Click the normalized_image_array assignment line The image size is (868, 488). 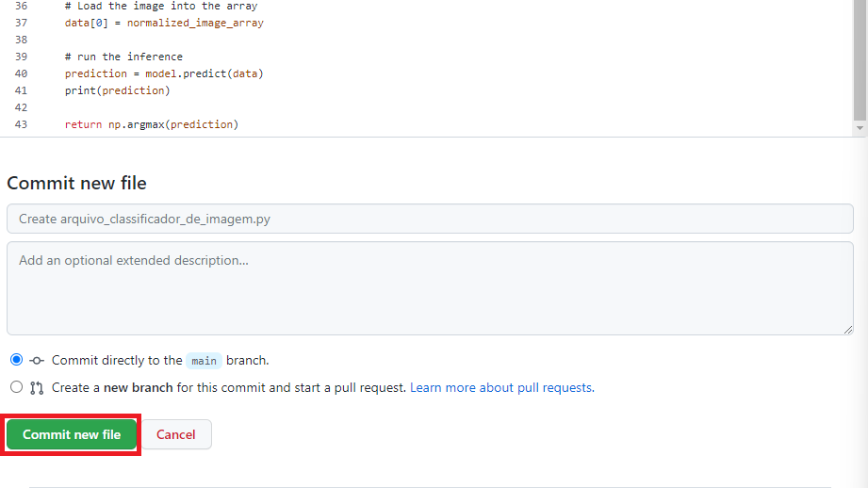pyautogui.click(x=164, y=23)
